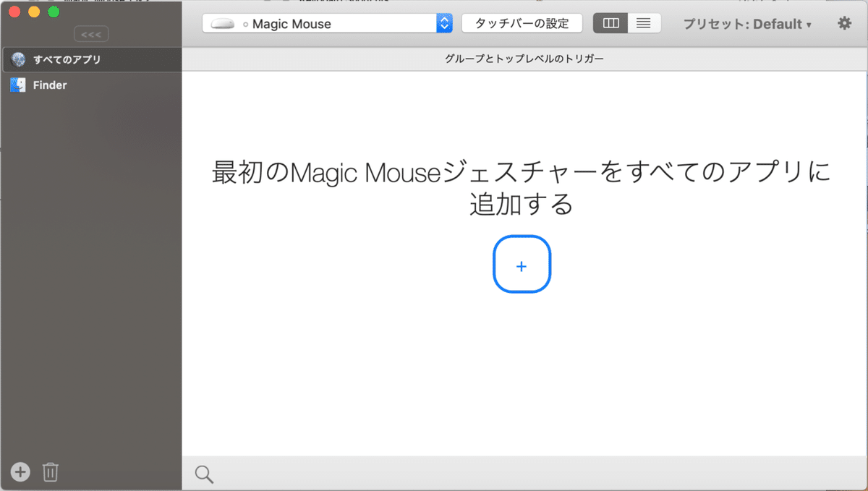Viewport: 868px width, 491px height.
Task: Select the グループとトップレベルのトリガー header
Action: click(x=524, y=59)
